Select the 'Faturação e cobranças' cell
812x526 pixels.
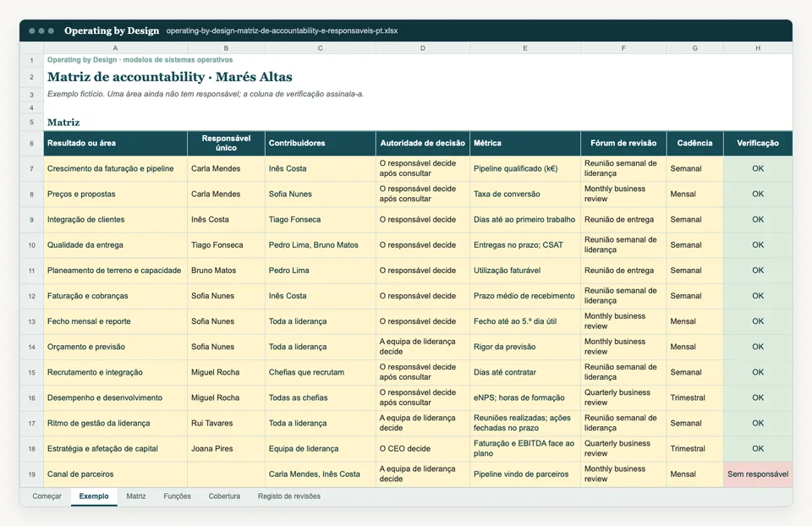116,296
